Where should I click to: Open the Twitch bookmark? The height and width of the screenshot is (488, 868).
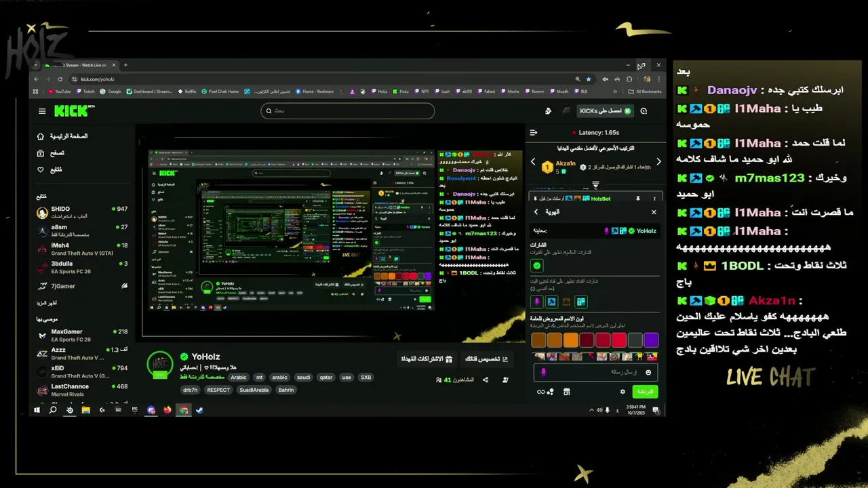84,91
